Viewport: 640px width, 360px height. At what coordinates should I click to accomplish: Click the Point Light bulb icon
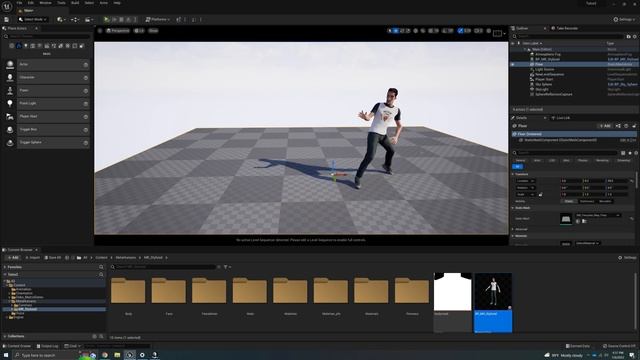10,104
